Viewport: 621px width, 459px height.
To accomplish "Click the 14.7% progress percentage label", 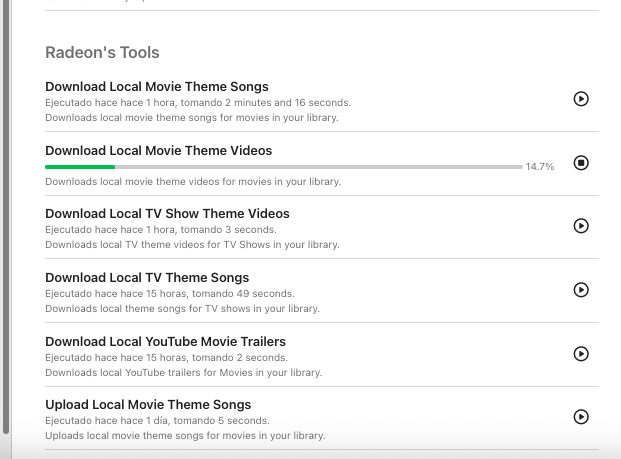I will click(539, 167).
